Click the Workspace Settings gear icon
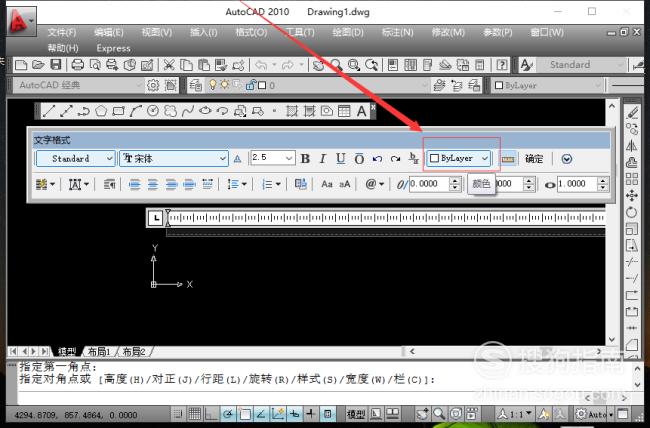The height and width of the screenshot is (428, 650). (153, 85)
